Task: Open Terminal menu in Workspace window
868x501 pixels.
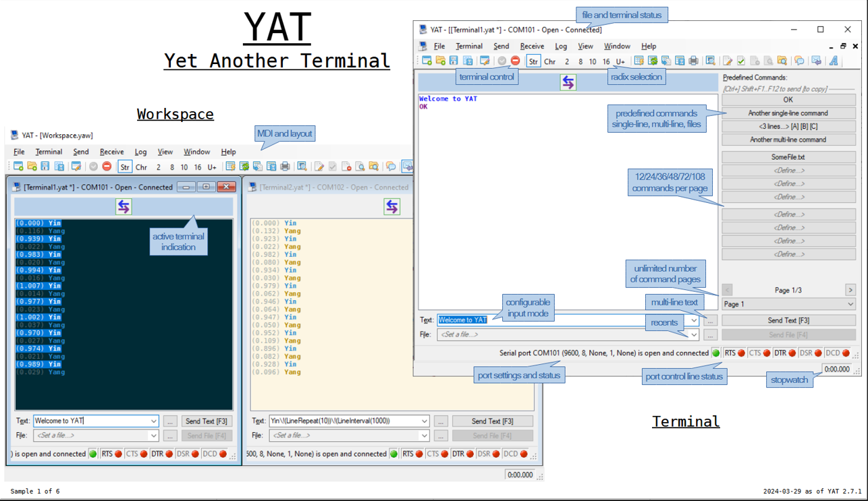Action: (x=49, y=152)
